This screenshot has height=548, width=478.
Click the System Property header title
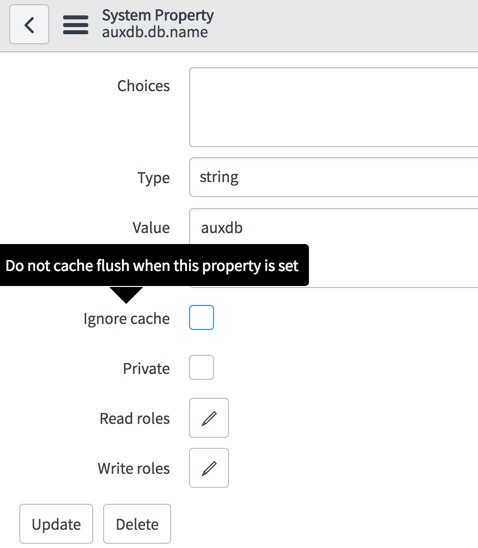click(x=158, y=16)
